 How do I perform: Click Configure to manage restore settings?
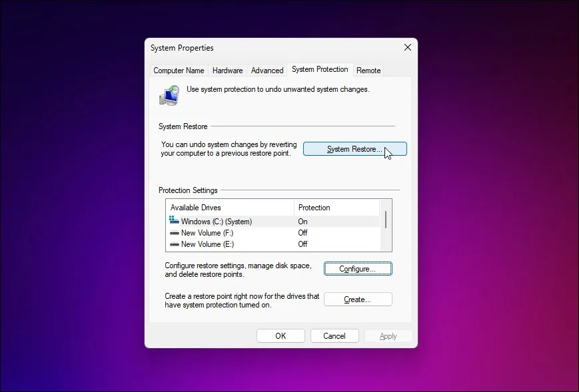click(358, 268)
